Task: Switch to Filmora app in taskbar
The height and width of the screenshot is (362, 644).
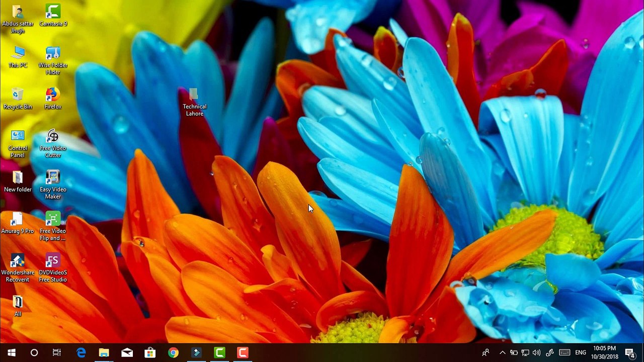Action: (196, 352)
